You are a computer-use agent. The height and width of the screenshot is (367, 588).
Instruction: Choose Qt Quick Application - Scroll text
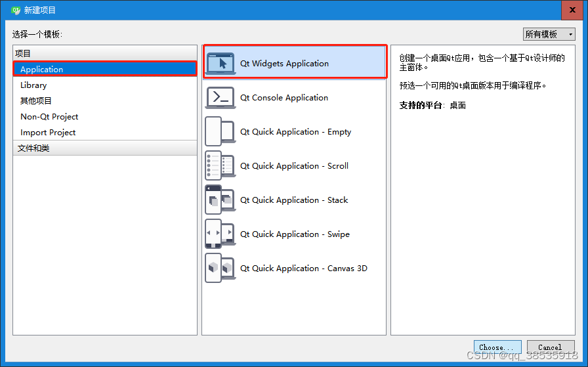pyautogui.click(x=295, y=166)
